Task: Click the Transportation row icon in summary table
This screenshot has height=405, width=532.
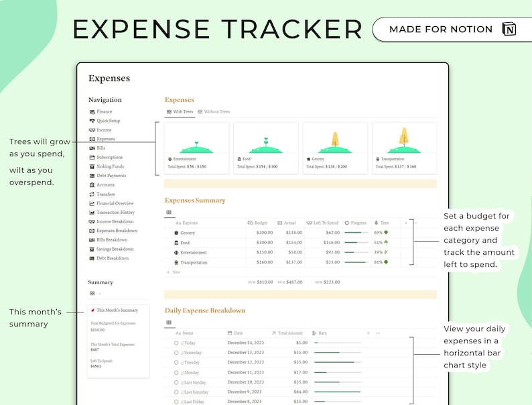Action: [176, 262]
